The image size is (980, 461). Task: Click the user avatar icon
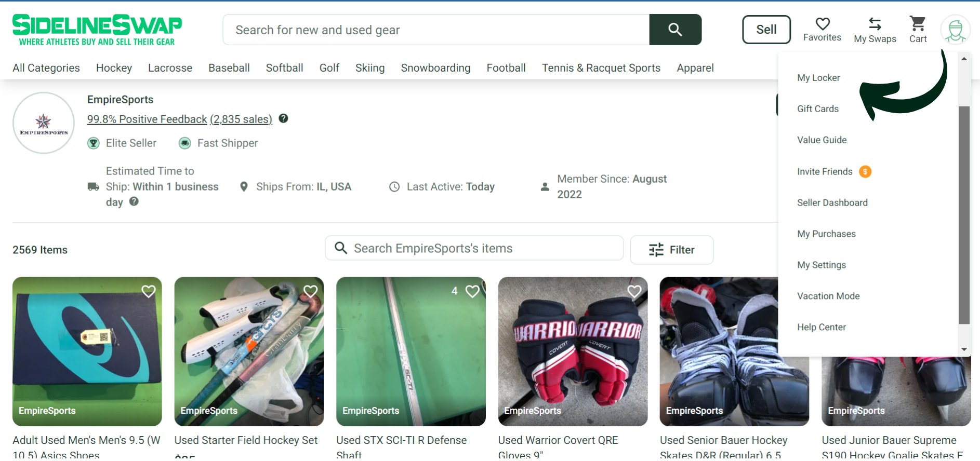tap(955, 30)
